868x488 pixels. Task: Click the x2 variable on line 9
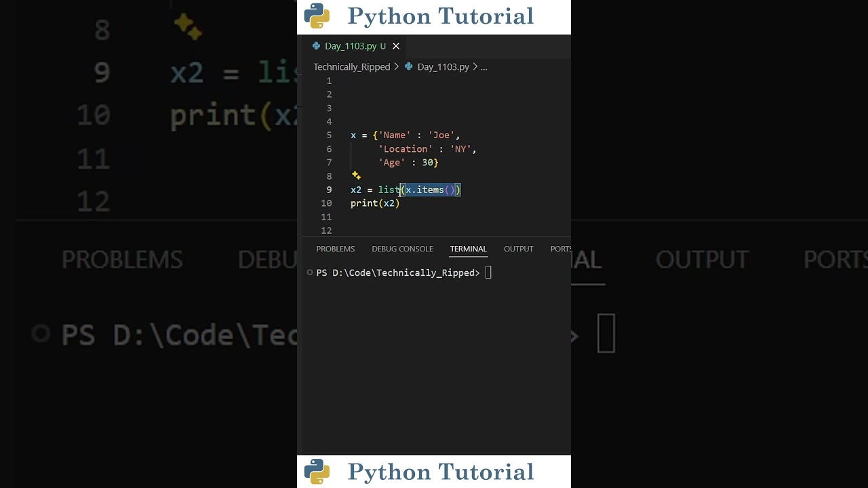tap(356, 190)
